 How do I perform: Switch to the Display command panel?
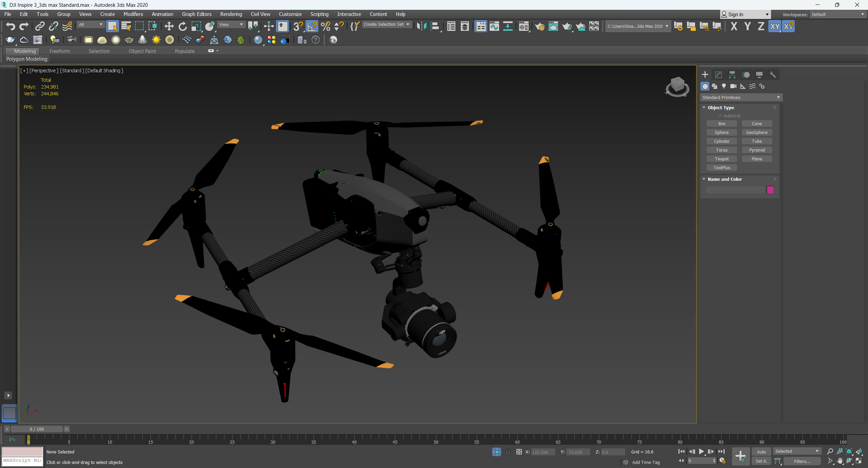(x=759, y=75)
